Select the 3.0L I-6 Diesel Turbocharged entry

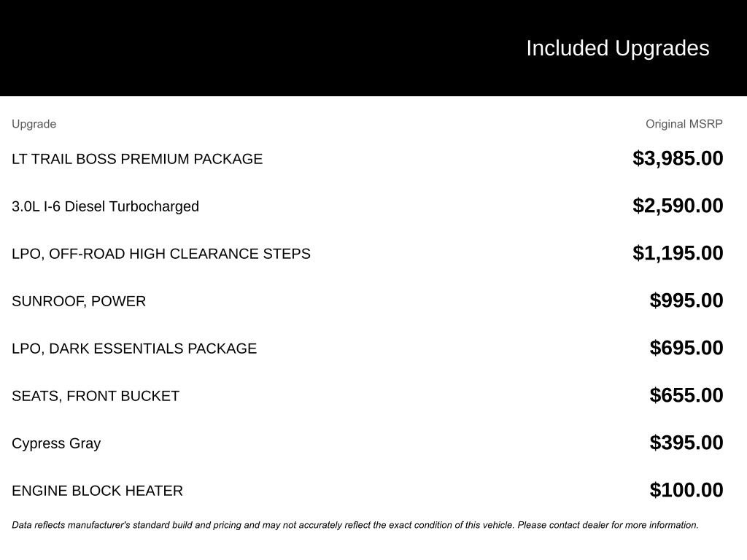(x=105, y=206)
